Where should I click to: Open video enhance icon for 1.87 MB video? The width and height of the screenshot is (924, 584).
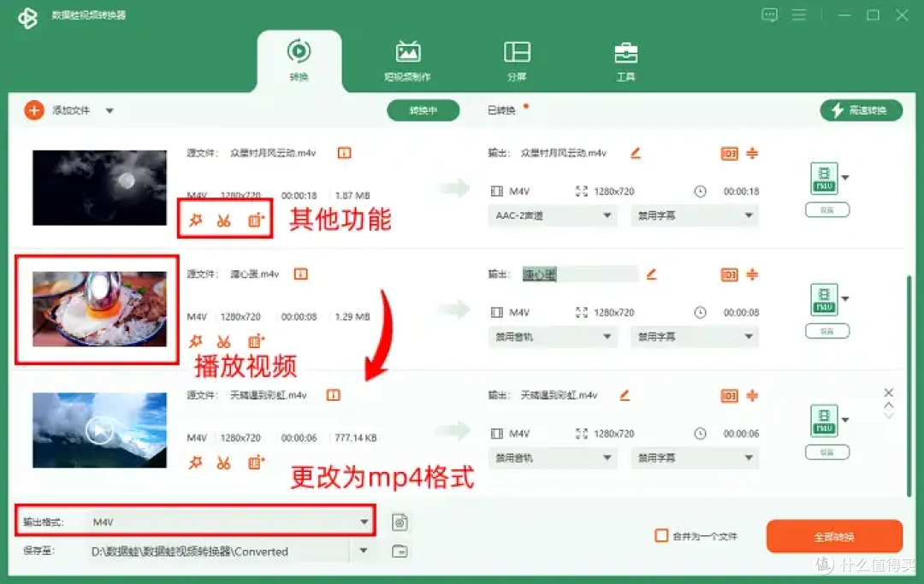[256, 221]
